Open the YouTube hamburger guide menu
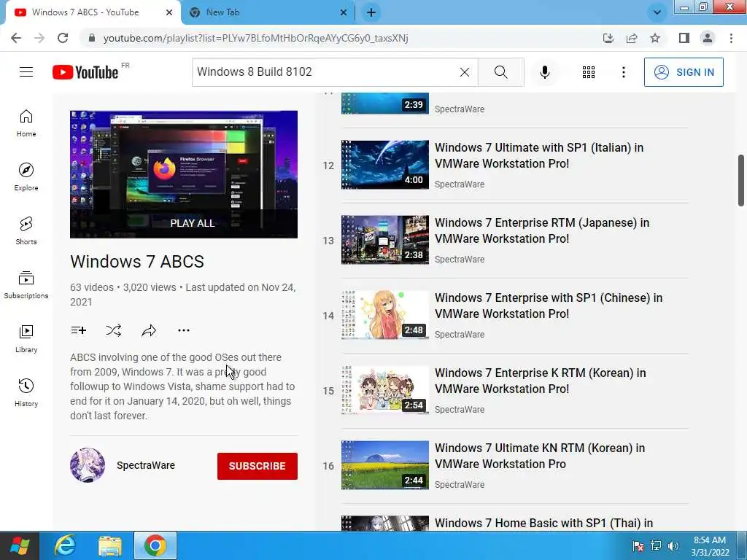The height and width of the screenshot is (560, 747). (26, 72)
